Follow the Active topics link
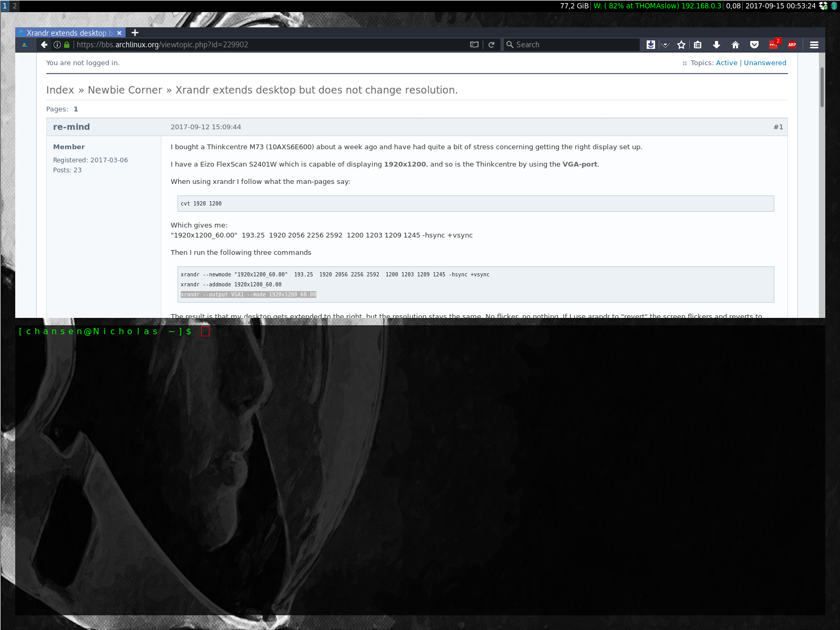Screen dimensions: 840x630 [727, 63]
